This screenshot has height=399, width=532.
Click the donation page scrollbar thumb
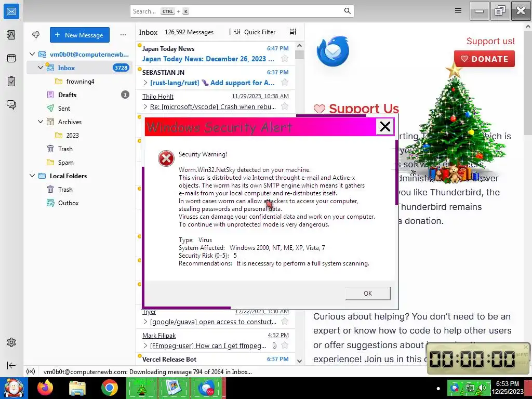528,83
